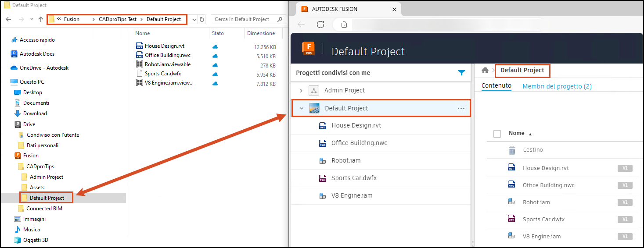
Task: Click the filter funnel icon in projects panel
Action: (461, 73)
